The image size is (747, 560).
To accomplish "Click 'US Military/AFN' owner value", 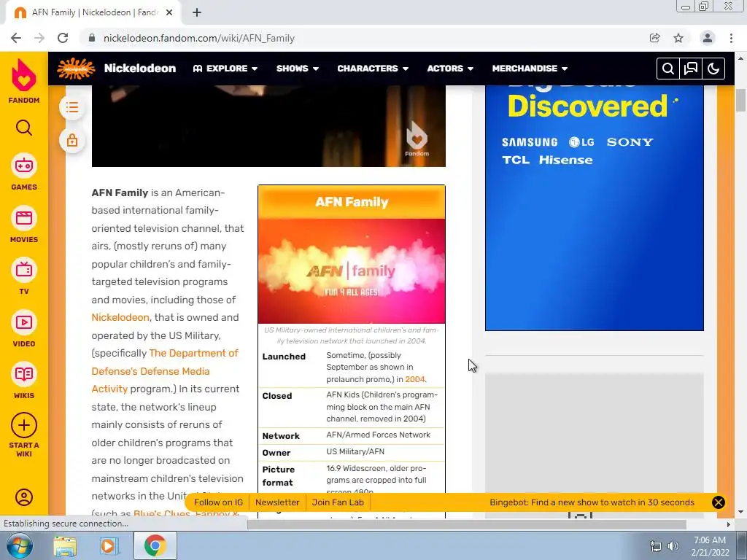I will [355, 451].
